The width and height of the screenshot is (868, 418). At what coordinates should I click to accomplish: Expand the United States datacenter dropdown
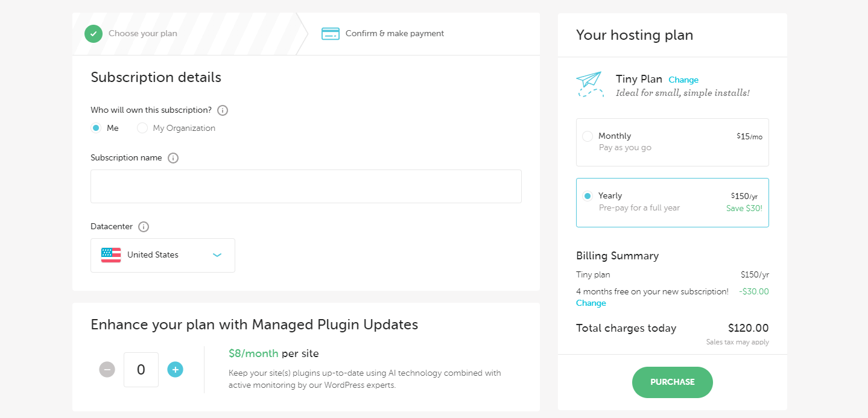click(163, 255)
